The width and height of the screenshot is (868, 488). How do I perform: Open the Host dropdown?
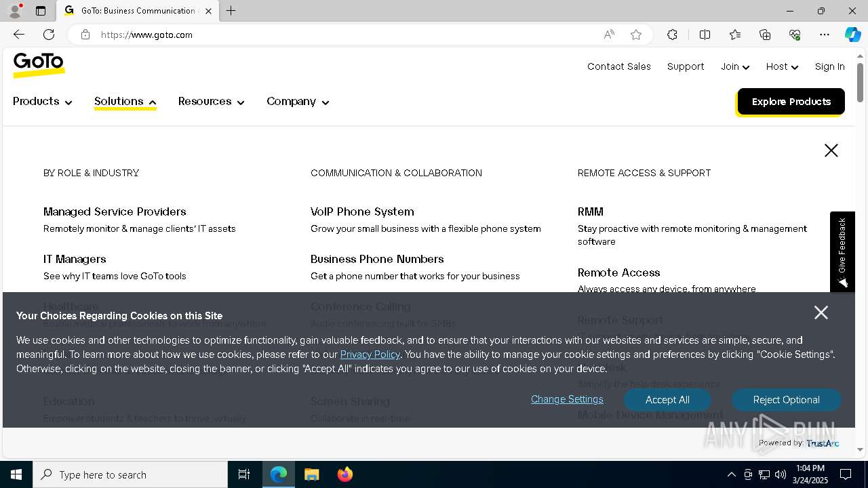pos(782,66)
